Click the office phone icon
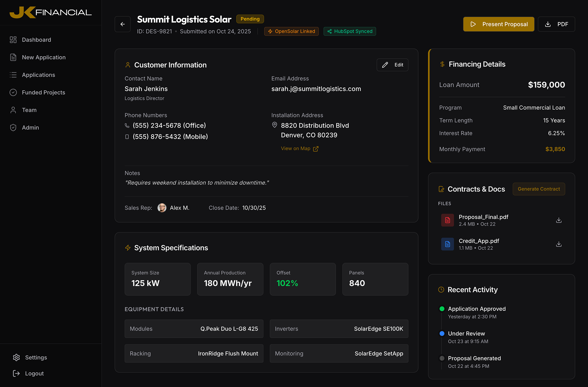This screenshot has width=588, height=387. coord(127,125)
